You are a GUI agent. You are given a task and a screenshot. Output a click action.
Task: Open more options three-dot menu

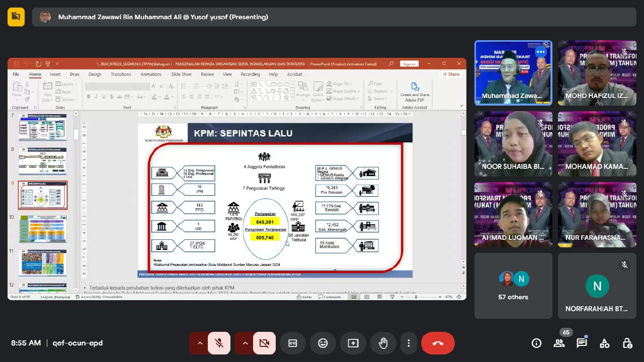(409, 343)
